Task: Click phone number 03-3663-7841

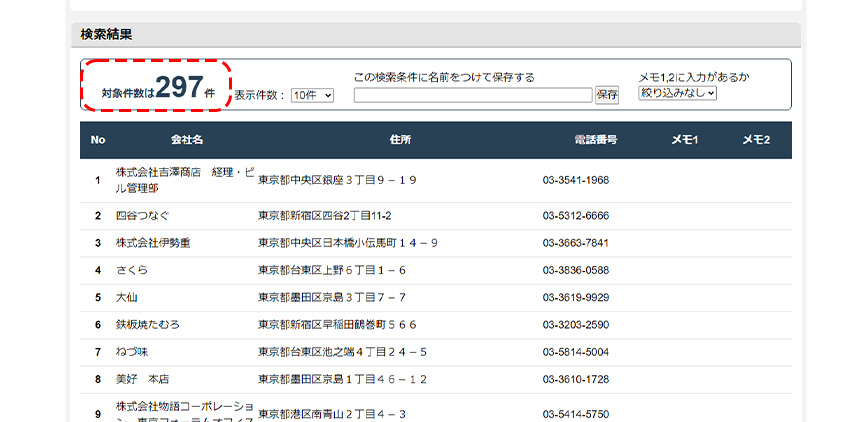Action: 576,243
